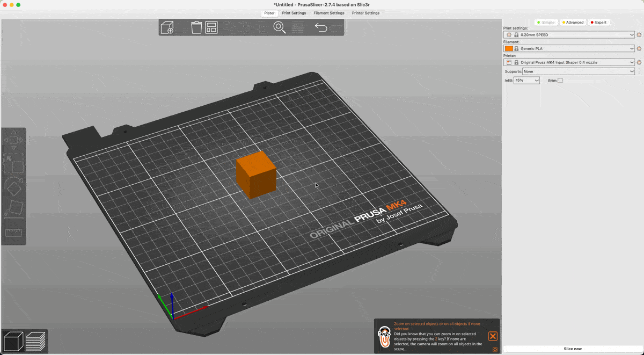Viewport: 644px width, 355px height.
Task: Open the Search magnifier tool
Action: tap(280, 27)
